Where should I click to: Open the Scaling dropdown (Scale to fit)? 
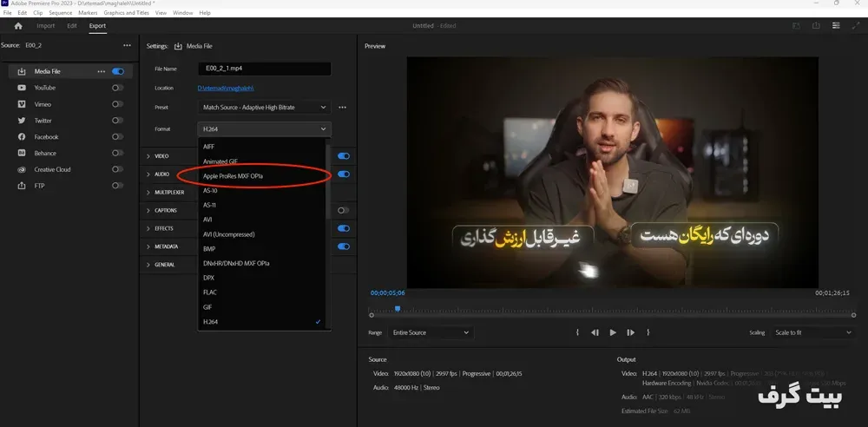pos(813,332)
